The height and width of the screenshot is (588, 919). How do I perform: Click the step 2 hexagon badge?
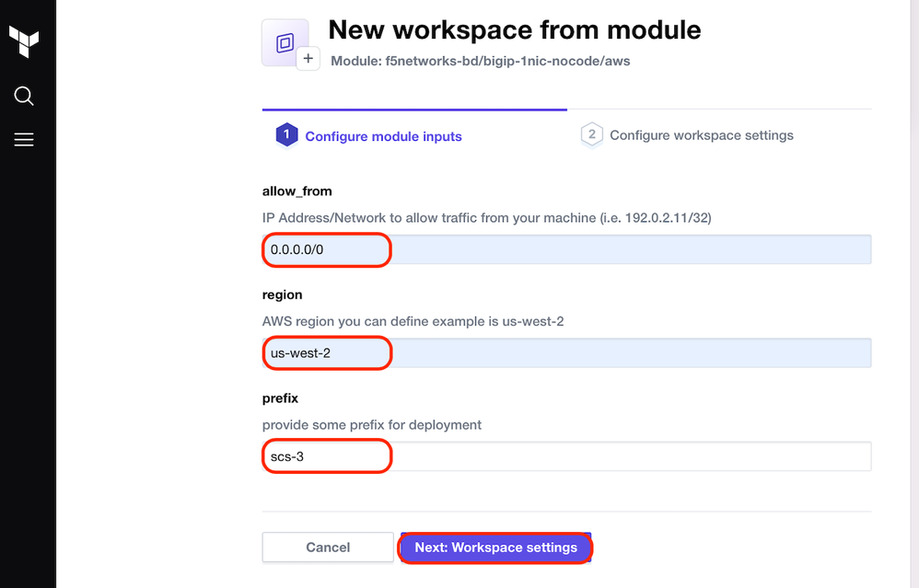click(591, 135)
